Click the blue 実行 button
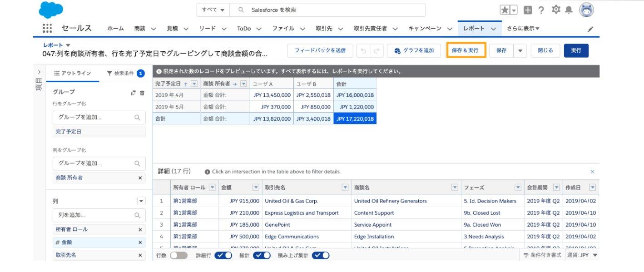This screenshot has height=272, width=644. 576,50
